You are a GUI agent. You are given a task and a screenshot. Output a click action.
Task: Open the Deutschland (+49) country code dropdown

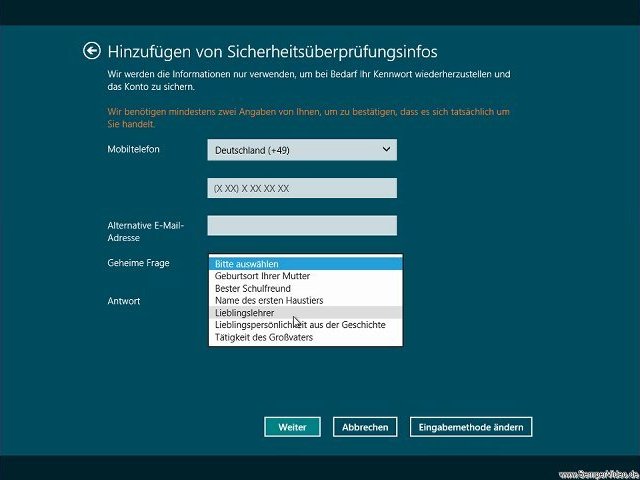[302, 150]
